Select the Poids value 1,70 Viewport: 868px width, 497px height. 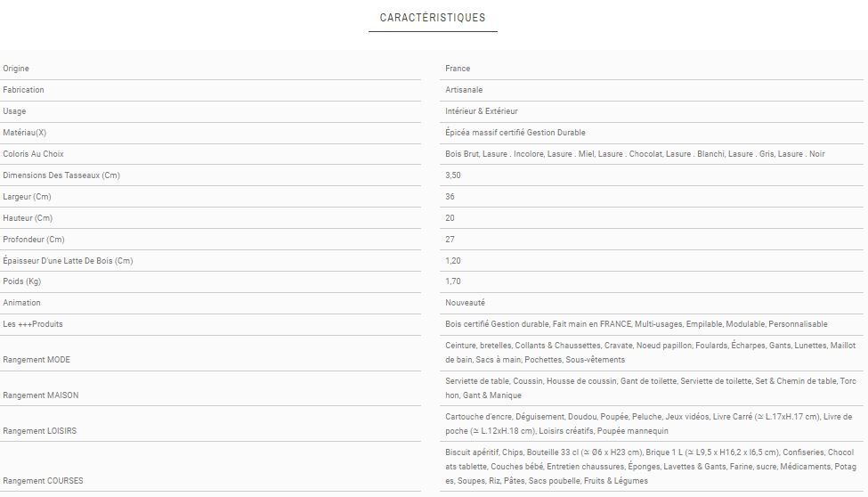coord(453,281)
